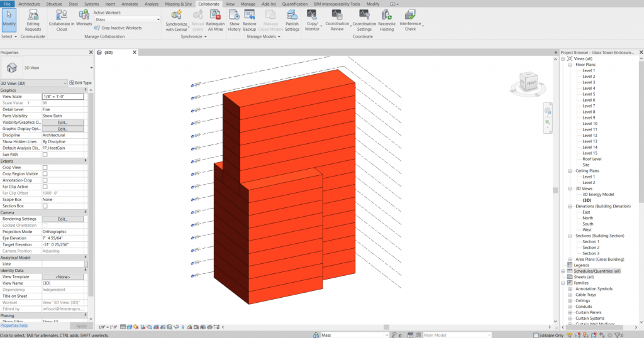
Task: Click Relinquish All Mine
Action: click(x=215, y=20)
